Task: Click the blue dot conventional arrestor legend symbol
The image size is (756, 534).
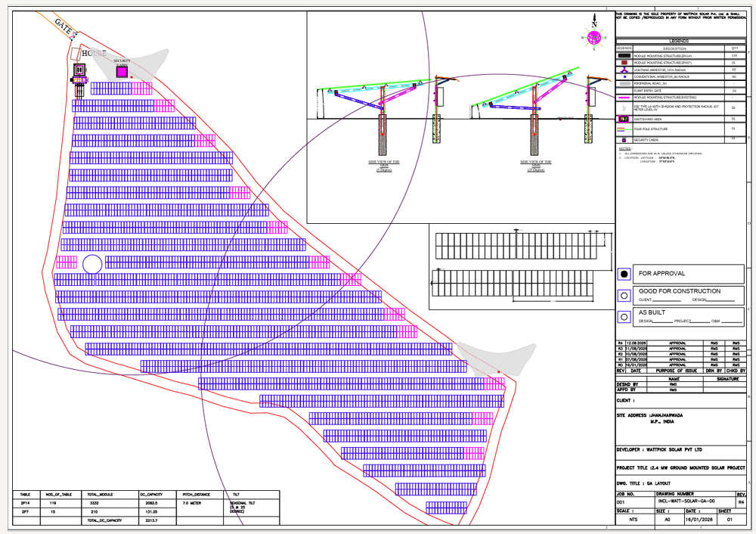Action: [624, 76]
